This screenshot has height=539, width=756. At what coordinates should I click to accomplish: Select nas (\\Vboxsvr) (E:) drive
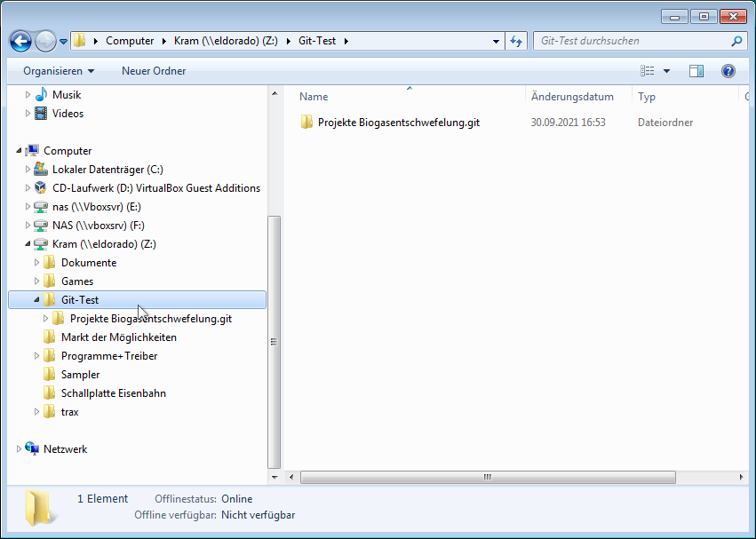pyautogui.click(x=97, y=207)
